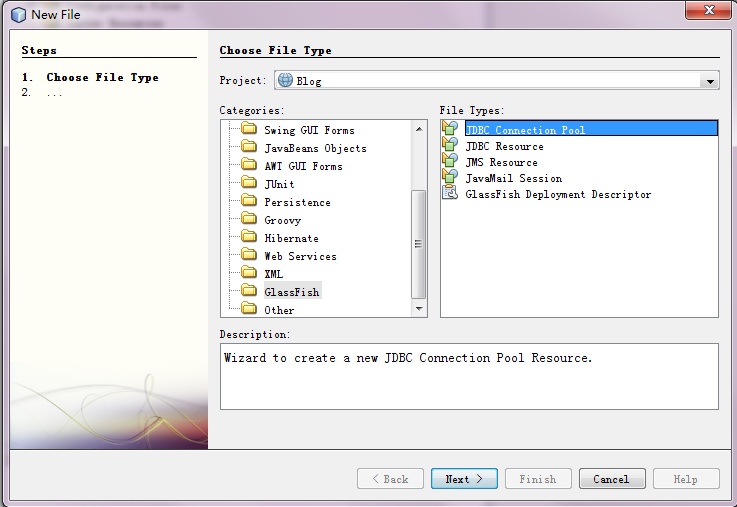Click the Groovy folder icon
Image resolution: width=737 pixels, height=507 pixels.
click(x=249, y=218)
